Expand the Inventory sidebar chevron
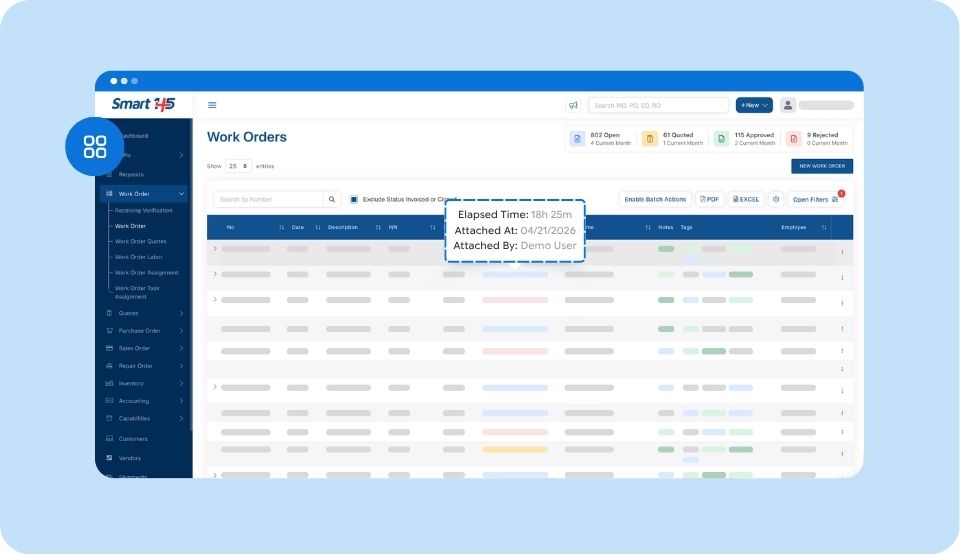 [181, 383]
